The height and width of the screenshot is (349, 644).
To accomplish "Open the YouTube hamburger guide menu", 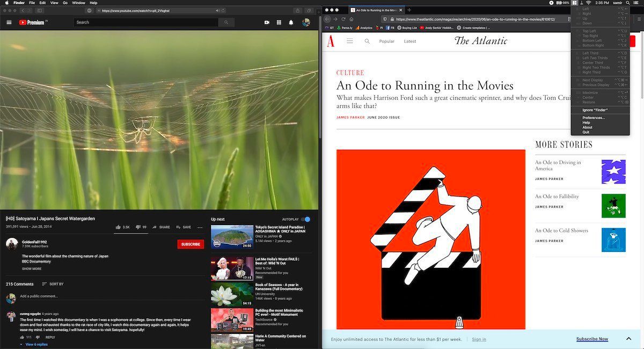I will tap(9, 22).
